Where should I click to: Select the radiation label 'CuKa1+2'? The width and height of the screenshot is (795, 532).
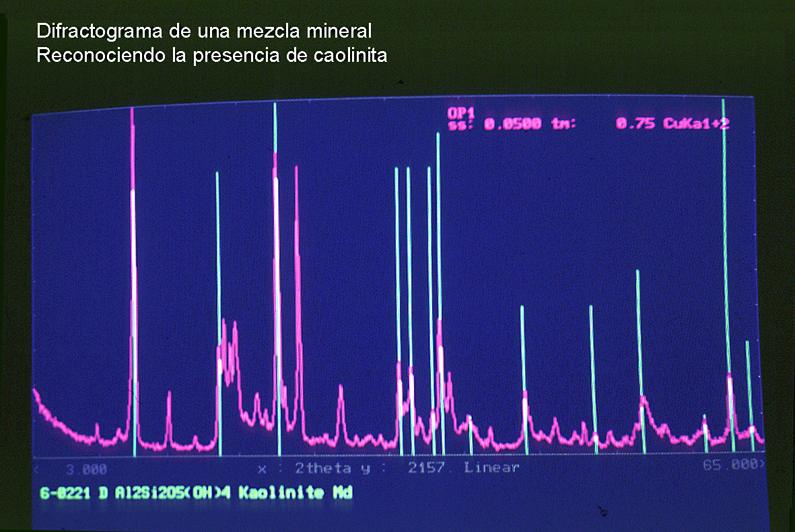coord(696,123)
